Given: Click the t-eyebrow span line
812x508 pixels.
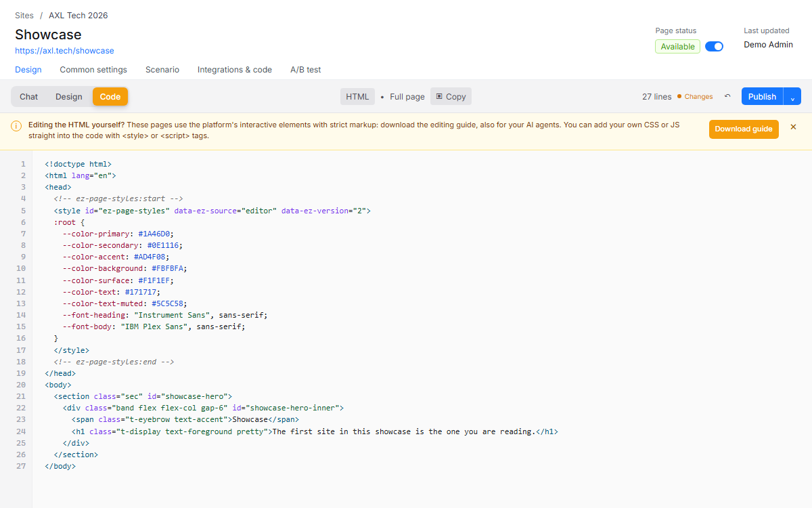Looking at the screenshot, I should 185,420.
